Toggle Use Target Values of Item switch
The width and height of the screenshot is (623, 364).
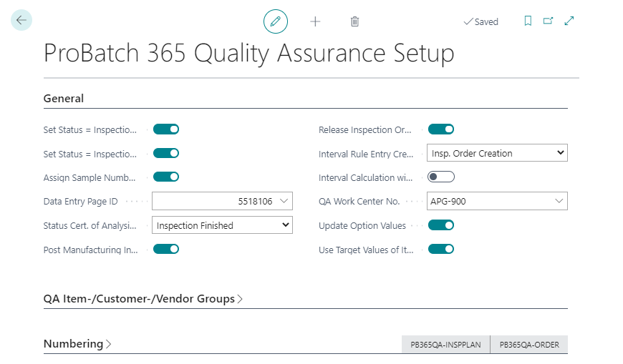(x=441, y=250)
